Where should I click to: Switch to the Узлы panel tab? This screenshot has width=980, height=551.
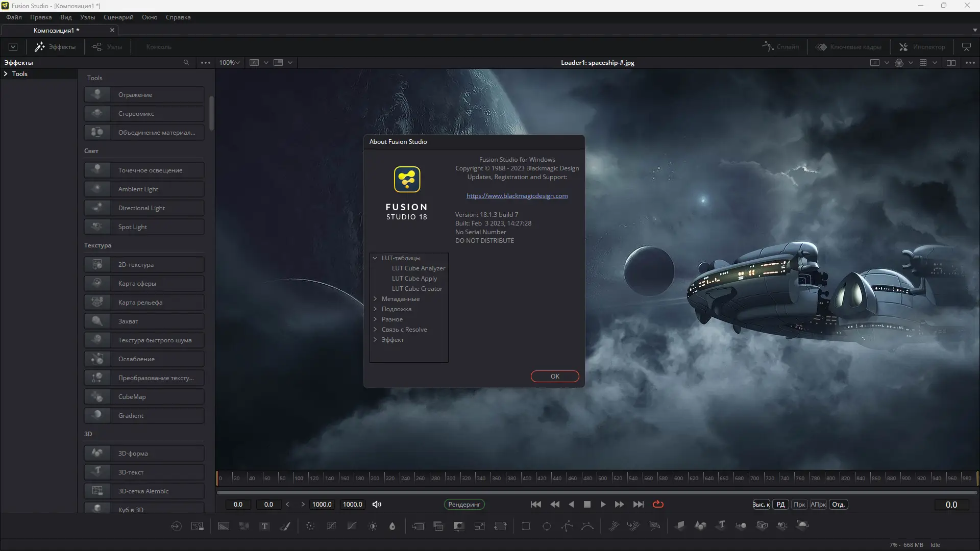[x=107, y=46]
